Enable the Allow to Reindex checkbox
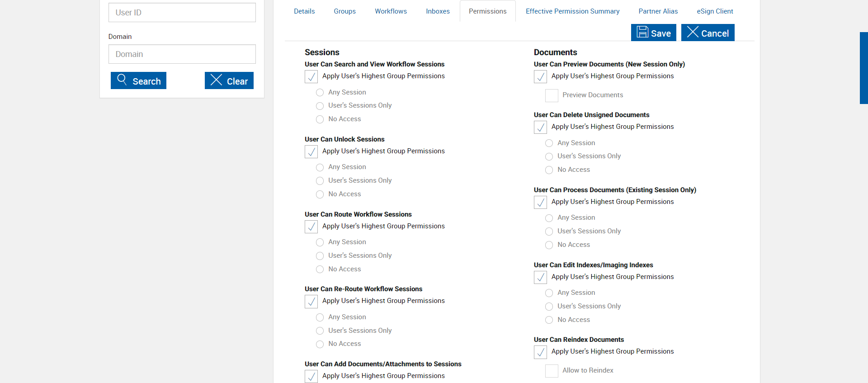This screenshot has width=868, height=383. (x=552, y=371)
